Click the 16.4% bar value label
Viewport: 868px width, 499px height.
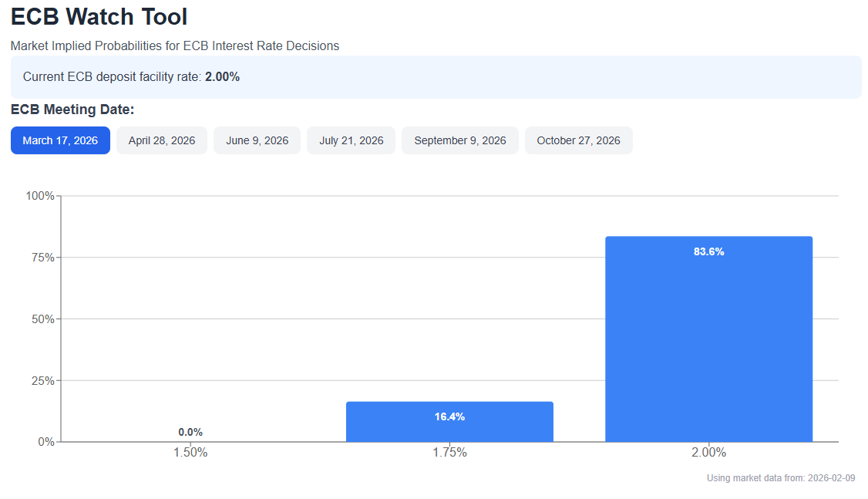click(449, 416)
